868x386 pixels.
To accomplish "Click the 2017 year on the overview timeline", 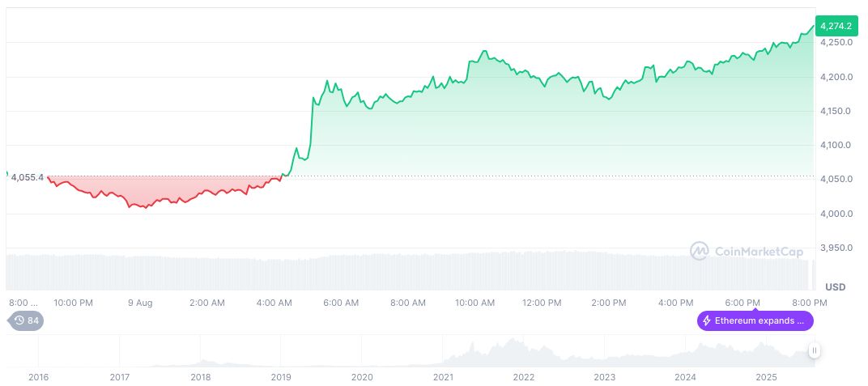I will point(119,377).
